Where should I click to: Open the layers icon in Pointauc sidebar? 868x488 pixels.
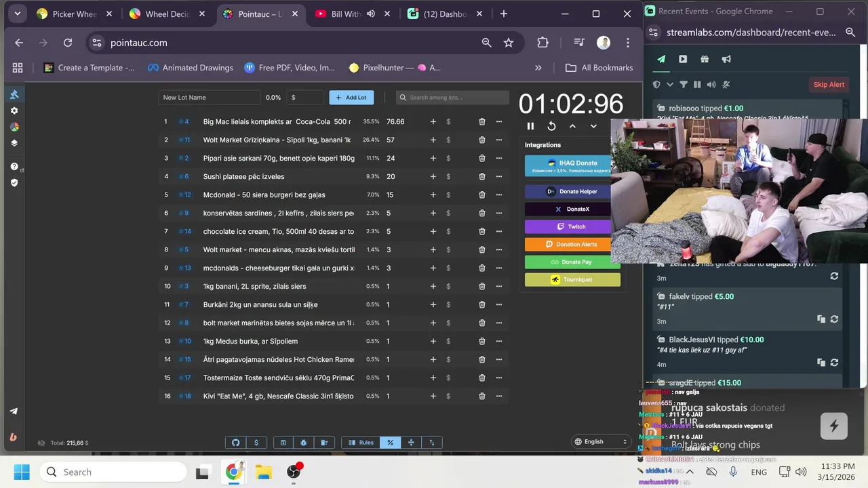(x=14, y=143)
